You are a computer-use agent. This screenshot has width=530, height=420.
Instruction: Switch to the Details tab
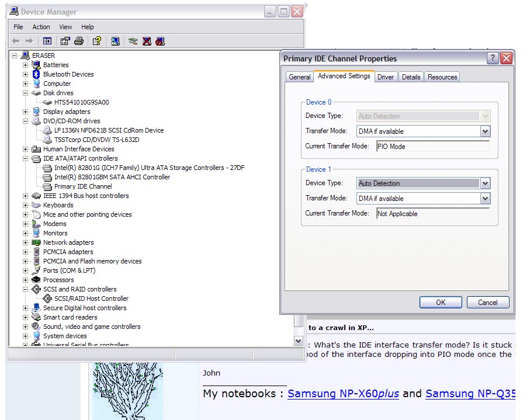click(411, 77)
